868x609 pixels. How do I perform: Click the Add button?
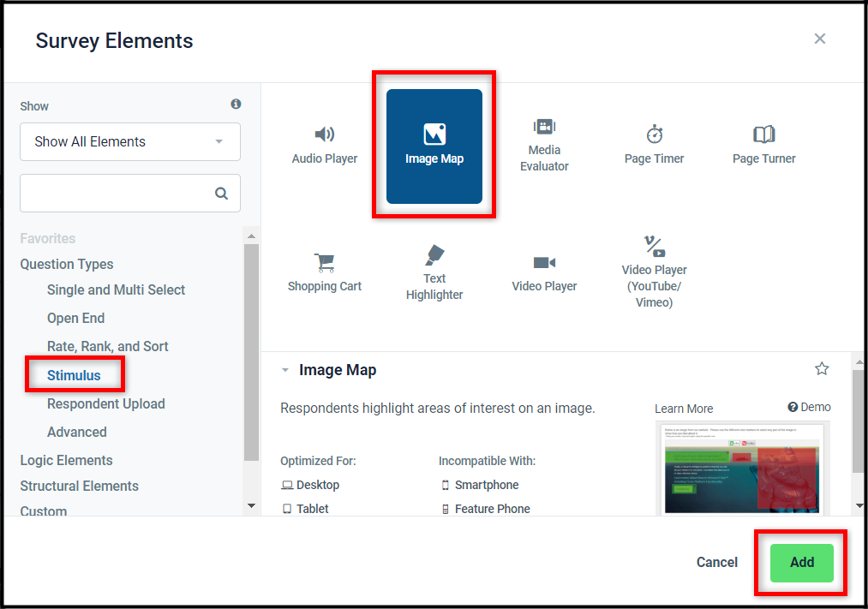coord(801,563)
